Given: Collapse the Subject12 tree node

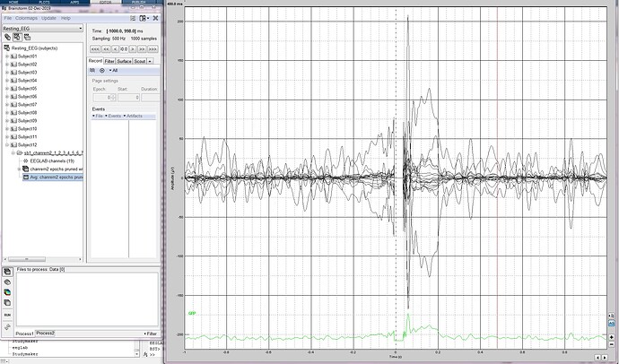Looking at the screenshot, I should (x=7, y=145).
